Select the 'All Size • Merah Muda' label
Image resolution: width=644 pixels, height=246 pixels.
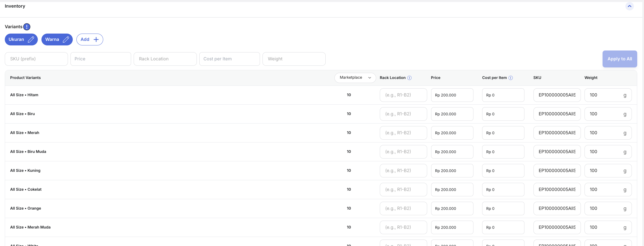point(30,227)
